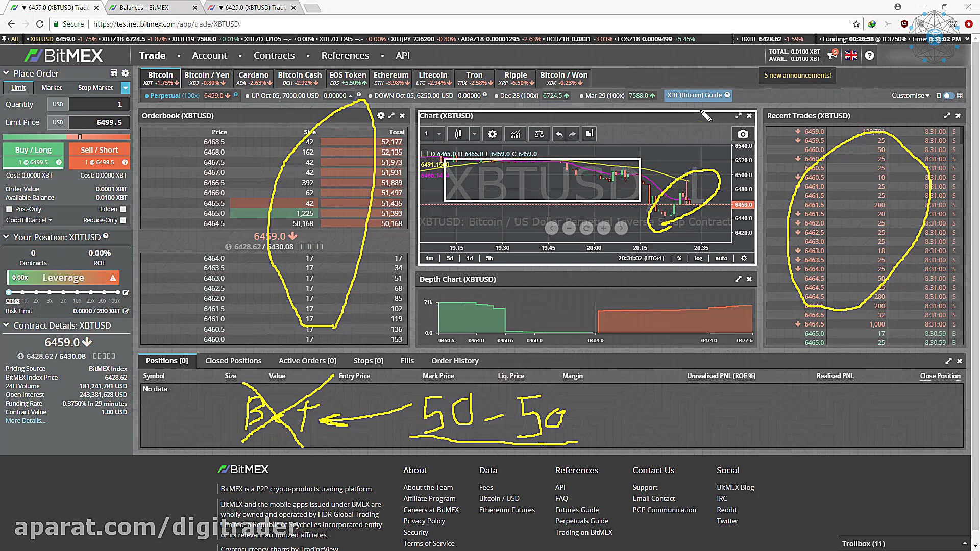Expand the ticker bar double chevron
The width and height of the screenshot is (980, 551).
(x=967, y=39)
